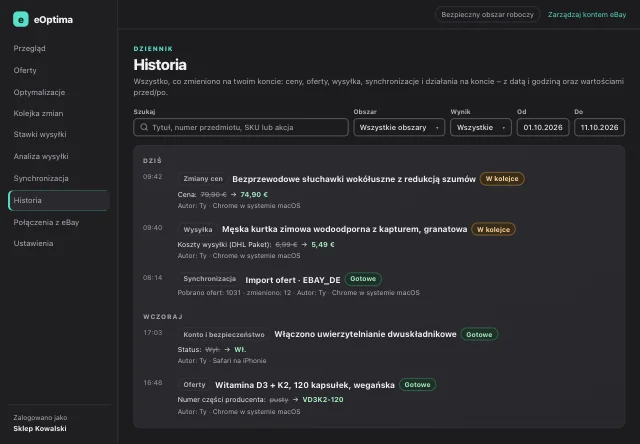Click the Bezpieczny obszar roboczy badge

(x=487, y=15)
